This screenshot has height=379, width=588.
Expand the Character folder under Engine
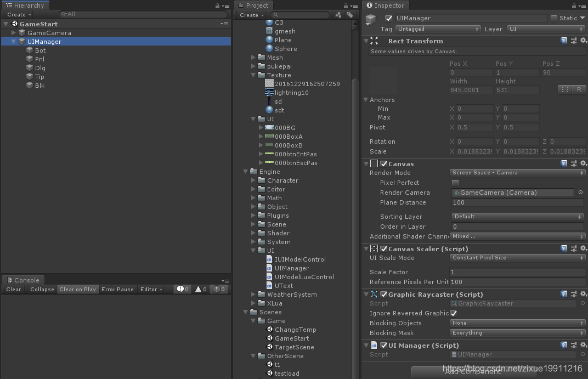pyautogui.click(x=252, y=180)
